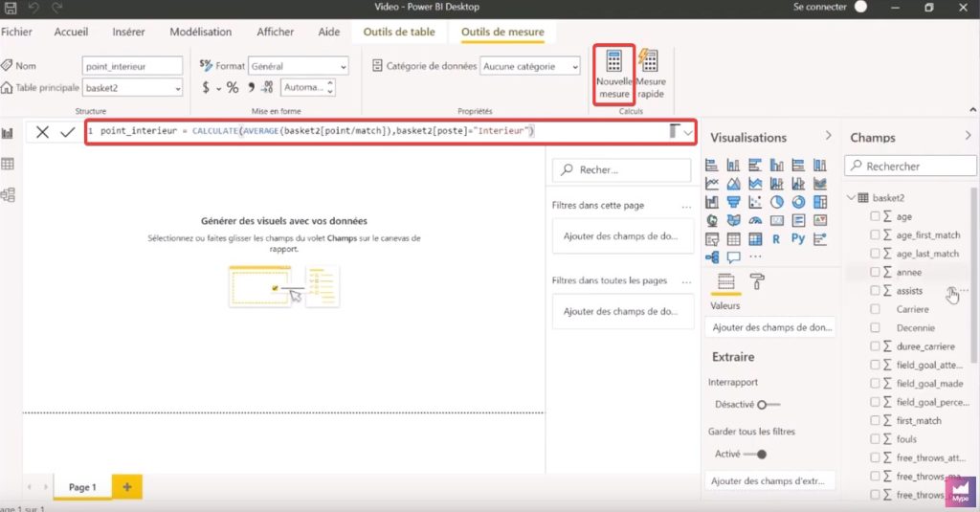
Task: Toggle the Garder tous les filtres switch
Action: [755, 455]
